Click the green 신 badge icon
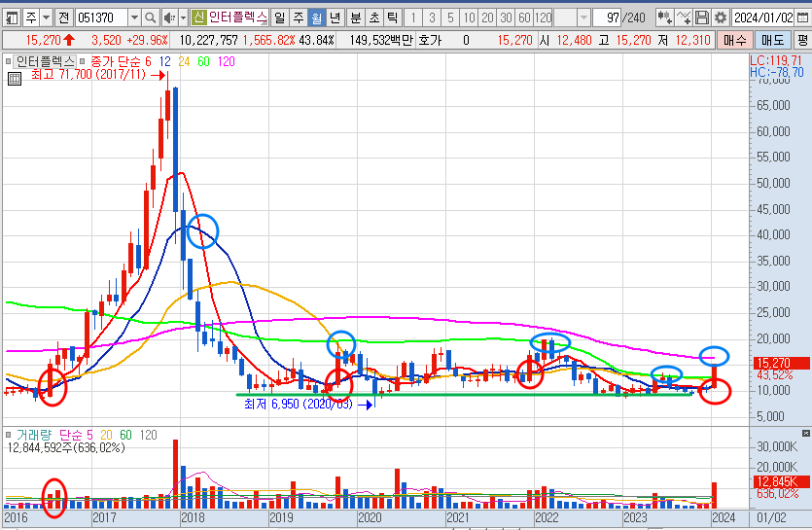812x530 pixels. 198,18
